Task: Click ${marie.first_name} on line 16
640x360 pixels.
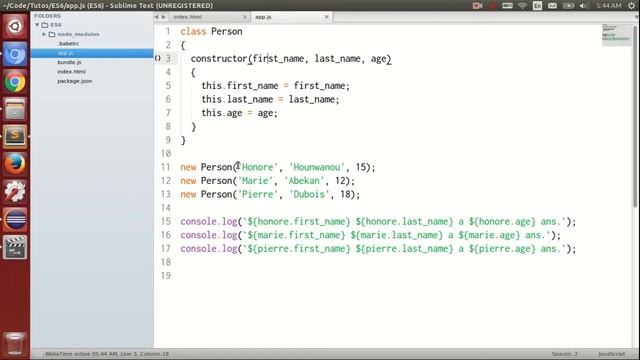Action: [296, 236]
